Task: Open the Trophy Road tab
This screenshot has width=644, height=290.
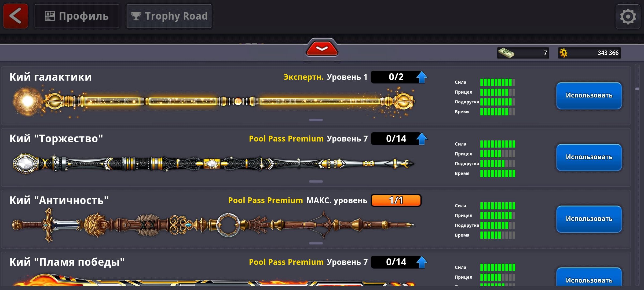Action: [x=169, y=16]
